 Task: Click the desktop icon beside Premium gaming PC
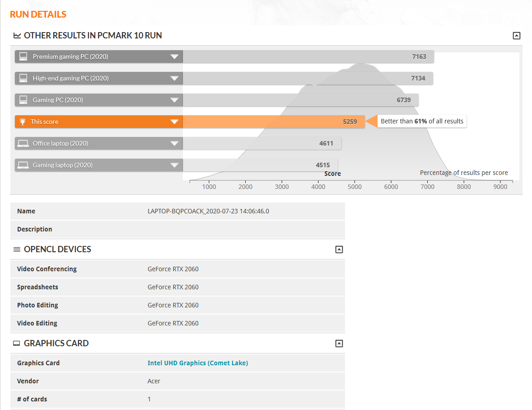(23, 57)
